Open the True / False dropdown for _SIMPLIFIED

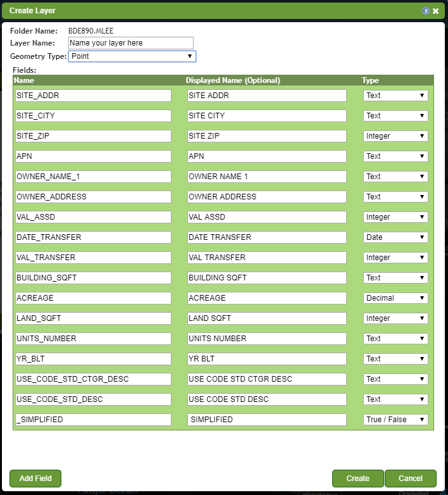pos(395,419)
